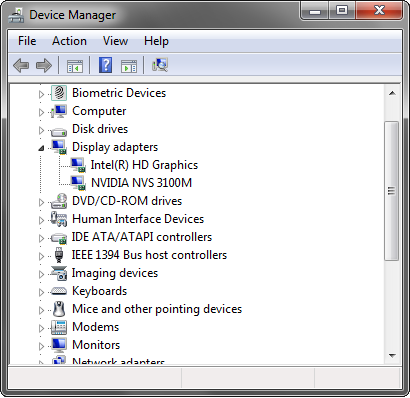Click the vertical scrollbar thumb
Viewport: 410px width, 398px height.
(392, 191)
